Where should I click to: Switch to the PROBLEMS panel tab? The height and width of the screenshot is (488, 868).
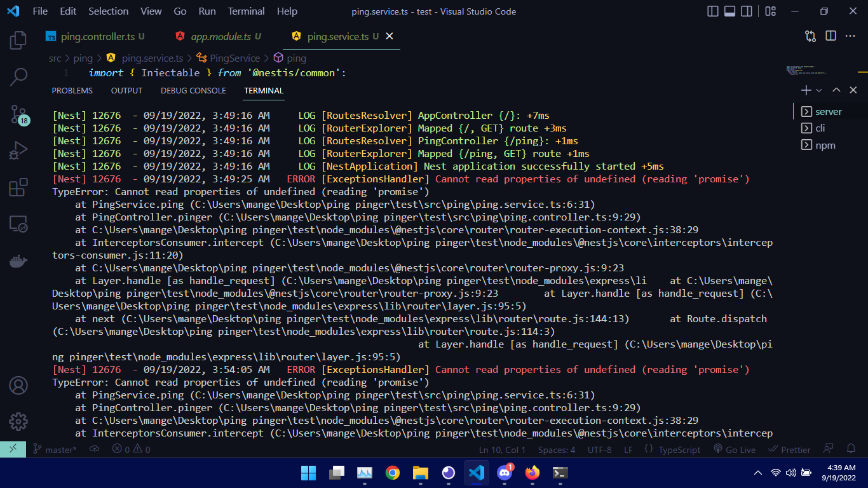tap(72, 90)
